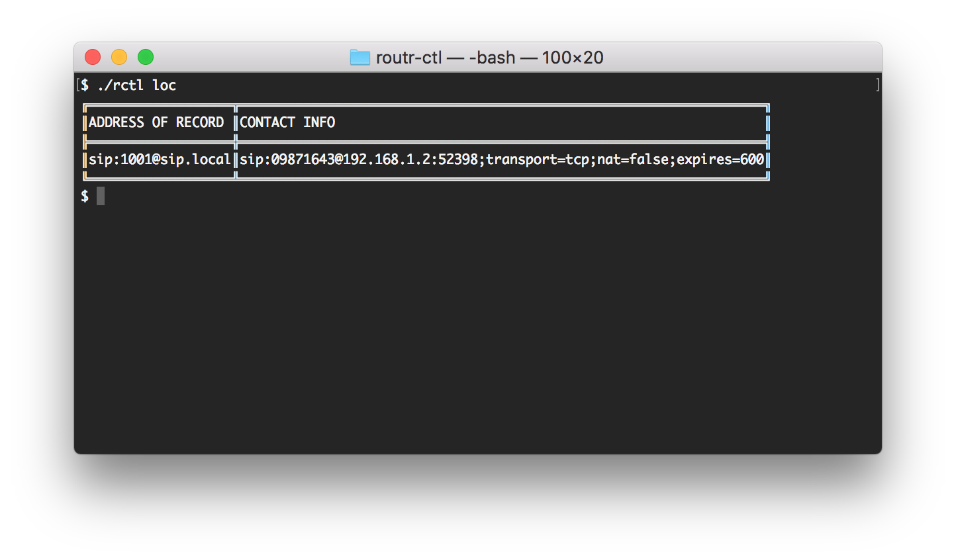Click the green fullscreen window button
Screen dimensions: 956x560
(146, 58)
